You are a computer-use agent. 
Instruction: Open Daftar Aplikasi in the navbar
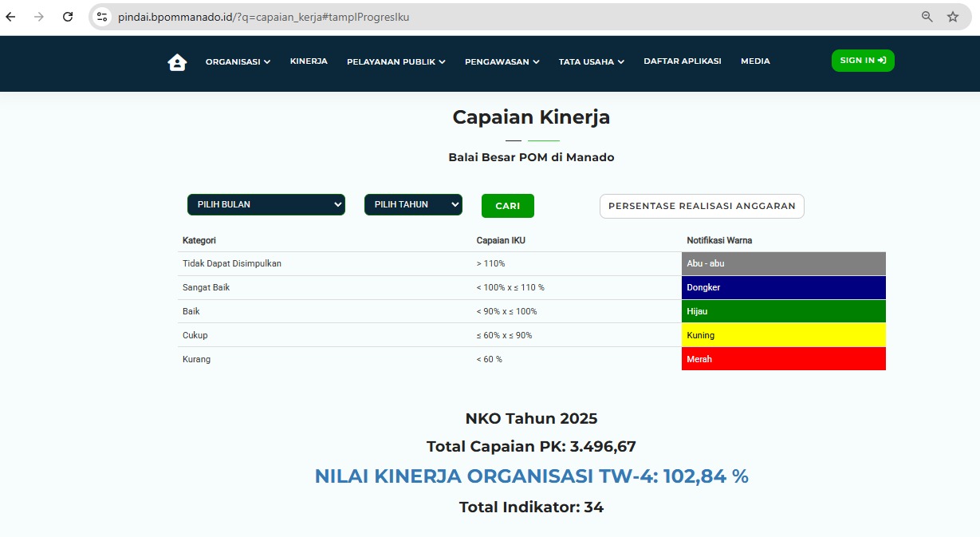tap(682, 61)
